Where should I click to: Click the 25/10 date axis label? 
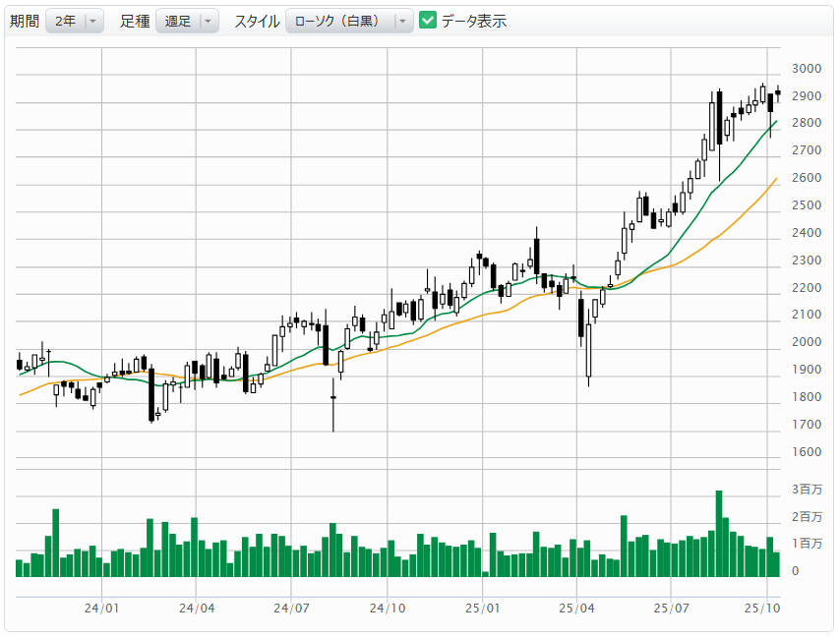pyautogui.click(x=765, y=609)
